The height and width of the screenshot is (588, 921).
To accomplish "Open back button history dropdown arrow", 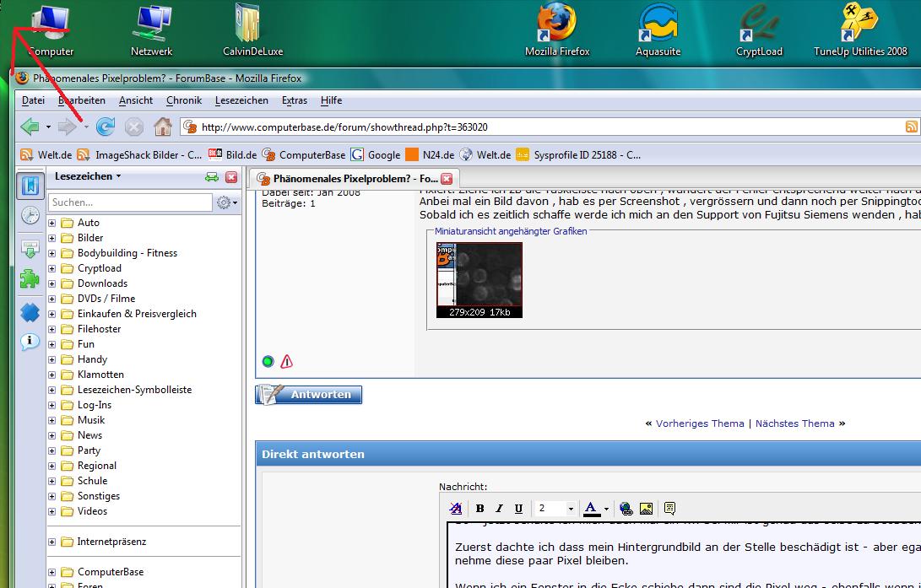I will 48,127.
